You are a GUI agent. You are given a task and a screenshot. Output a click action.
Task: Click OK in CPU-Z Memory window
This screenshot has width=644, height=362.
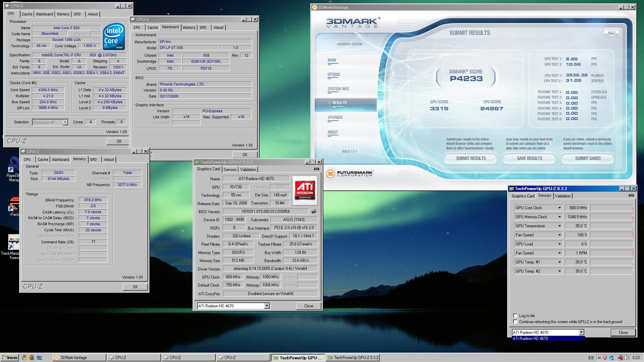point(135,287)
